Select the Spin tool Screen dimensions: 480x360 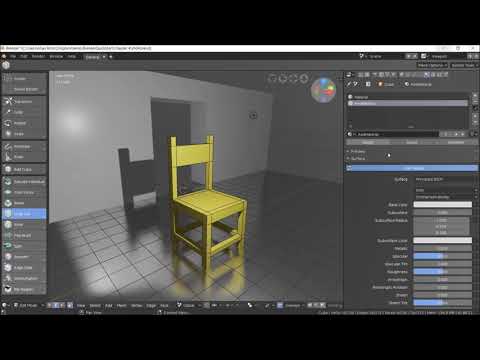[24, 246]
